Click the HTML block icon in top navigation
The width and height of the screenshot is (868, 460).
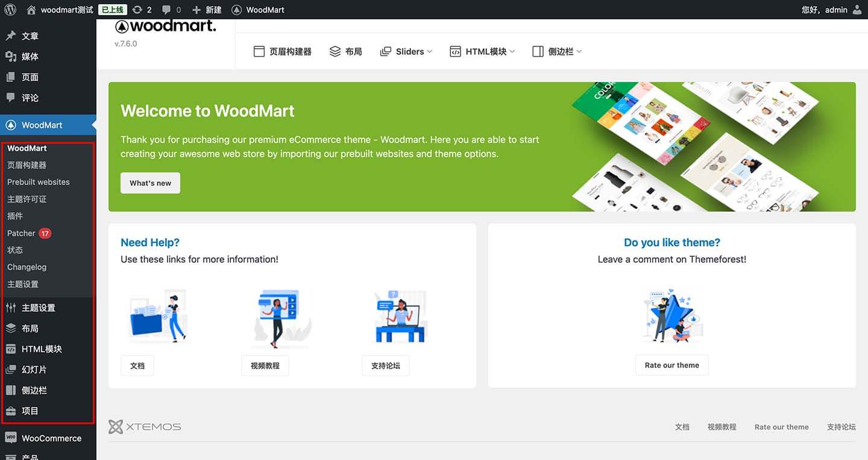tap(456, 52)
